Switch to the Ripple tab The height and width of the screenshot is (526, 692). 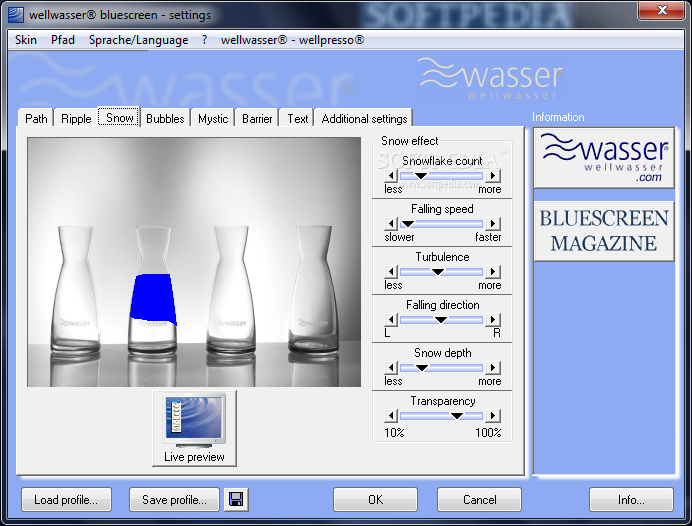coord(76,119)
